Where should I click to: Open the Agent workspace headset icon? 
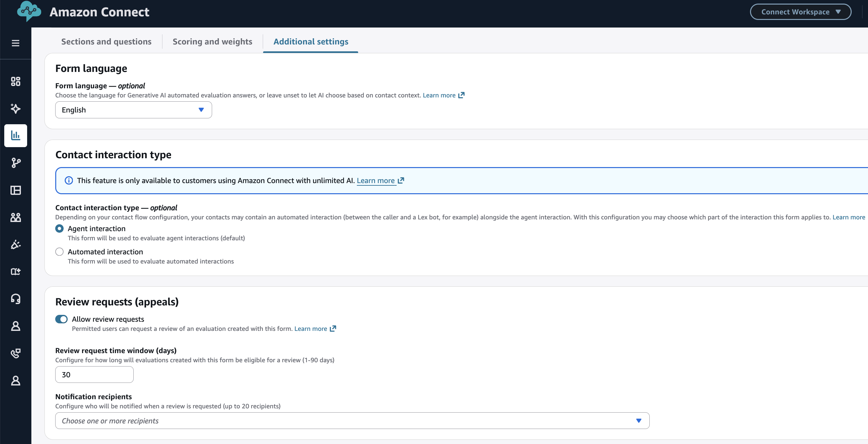[x=15, y=299]
